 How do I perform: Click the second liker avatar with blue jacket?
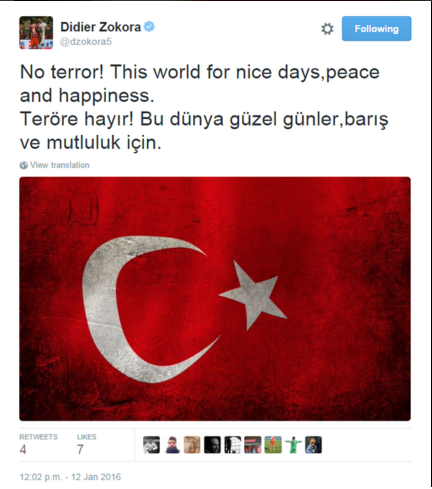(x=172, y=445)
